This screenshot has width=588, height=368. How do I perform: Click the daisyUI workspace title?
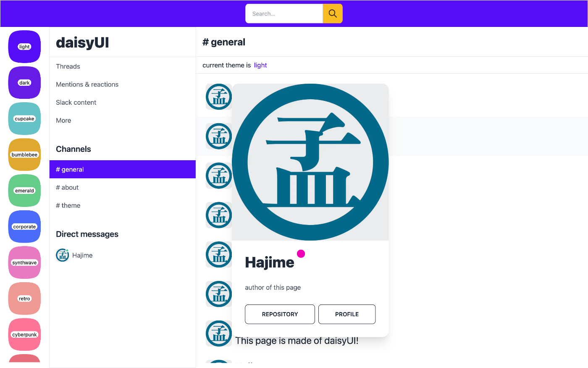[x=82, y=42]
